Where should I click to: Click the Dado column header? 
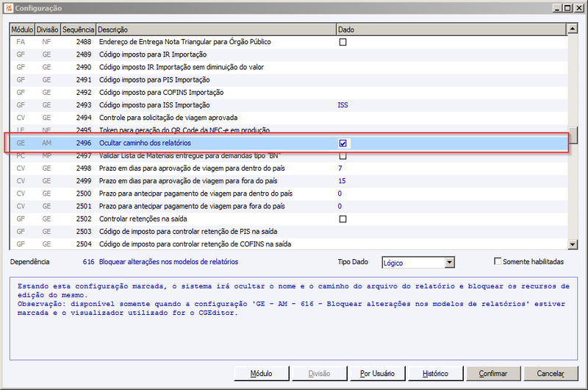[451, 29]
